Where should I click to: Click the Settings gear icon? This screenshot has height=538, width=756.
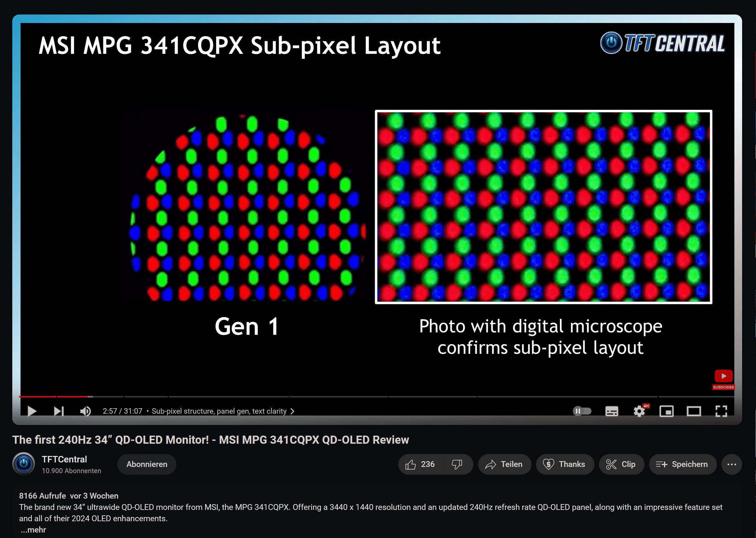(638, 411)
